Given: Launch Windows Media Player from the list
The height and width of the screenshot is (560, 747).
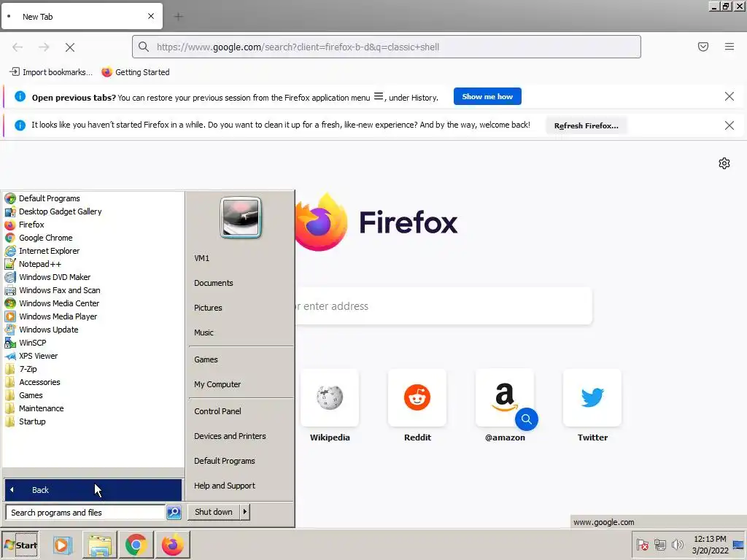Looking at the screenshot, I should click(51, 316).
